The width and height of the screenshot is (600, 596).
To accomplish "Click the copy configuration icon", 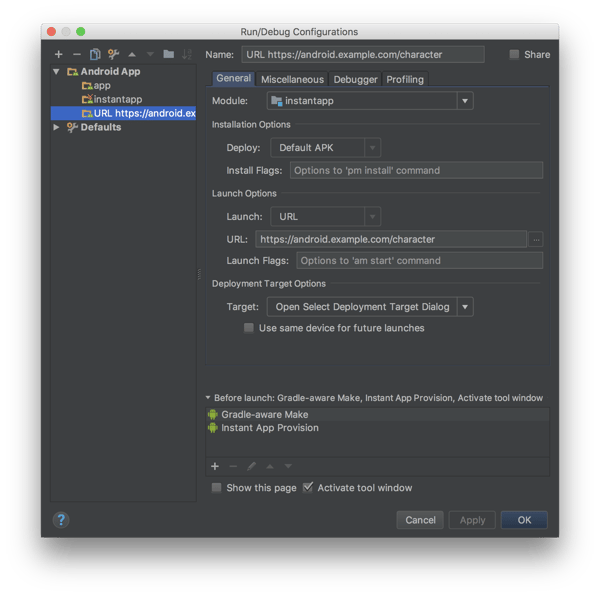I will [95, 54].
